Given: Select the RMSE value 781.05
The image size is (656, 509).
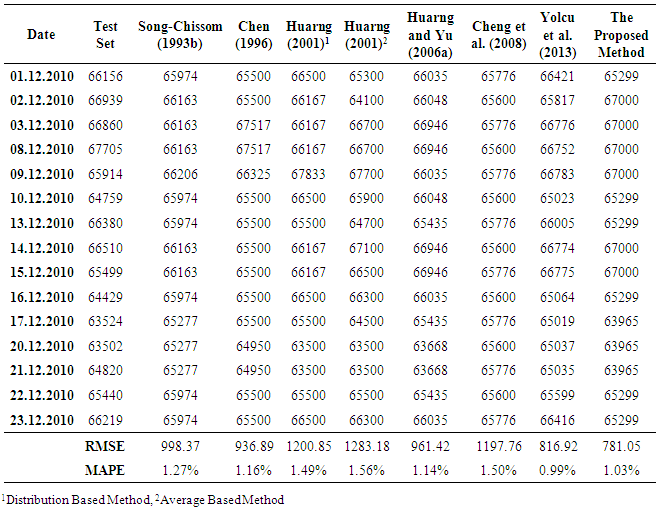Looking at the screenshot, I should coord(621,446).
